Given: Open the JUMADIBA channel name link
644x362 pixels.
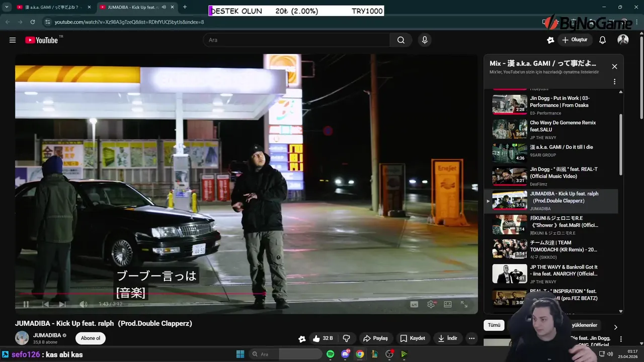Looking at the screenshot, I should 47,335.
